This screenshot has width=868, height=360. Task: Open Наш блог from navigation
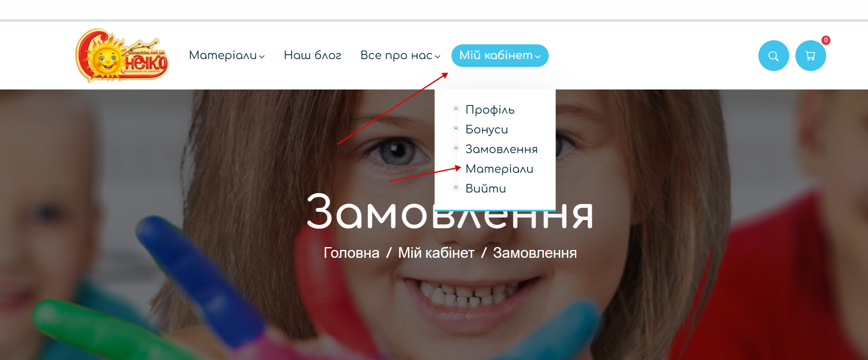pos(313,55)
